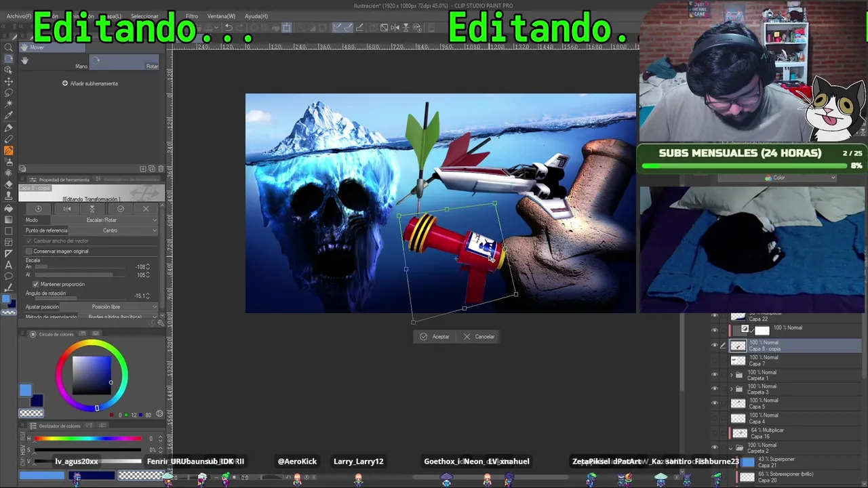Select the Pen tool
Viewport: 868px width, 488px height.
click(x=9, y=127)
